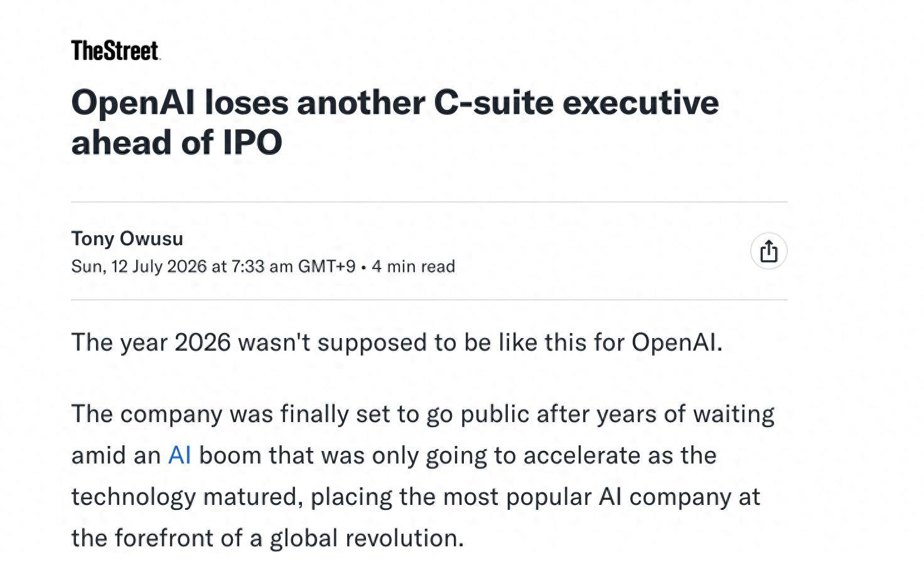Screen dimensions: 924x567
Task: Open TheStreet logo at the top
Action: 115,50
